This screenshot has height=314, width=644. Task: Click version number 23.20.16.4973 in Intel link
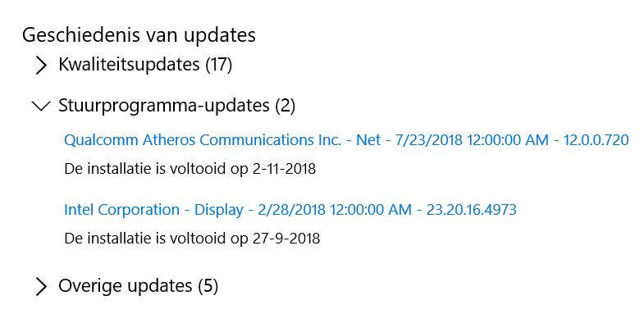(x=472, y=210)
